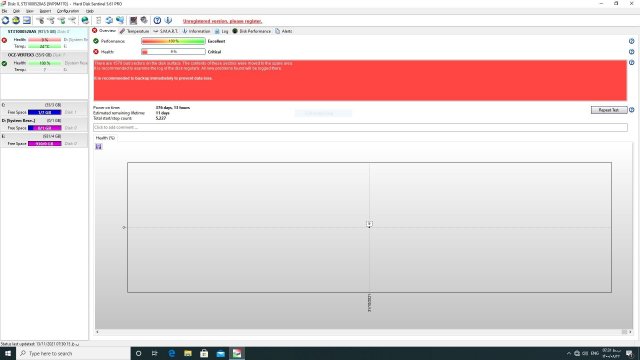The height and width of the screenshot is (360, 640).
Task: Click the taskbar search box
Action: pyautogui.click(x=73, y=353)
